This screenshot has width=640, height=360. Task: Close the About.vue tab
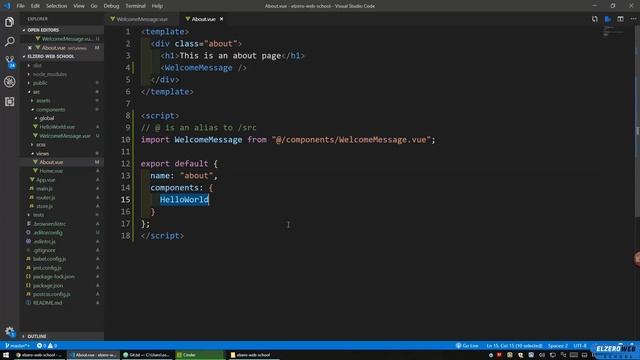tap(222, 19)
